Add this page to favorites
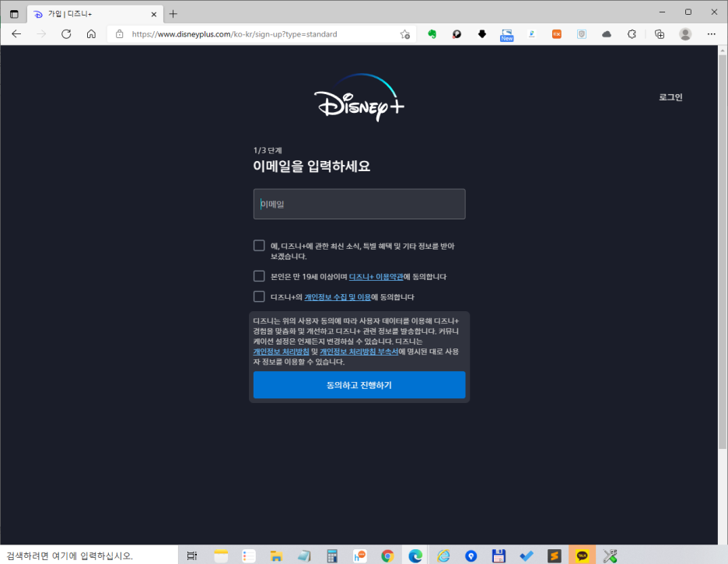This screenshot has width=728, height=564. coord(405,34)
